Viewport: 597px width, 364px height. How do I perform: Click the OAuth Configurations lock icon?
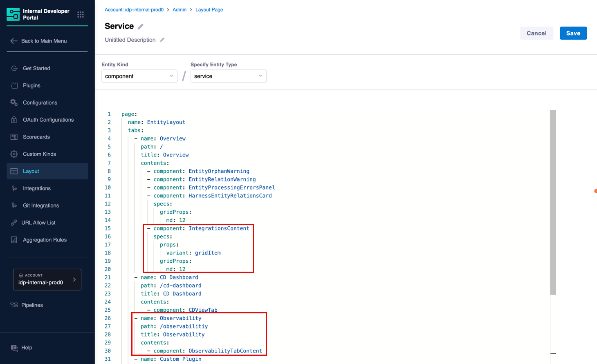click(x=14, y=120)
